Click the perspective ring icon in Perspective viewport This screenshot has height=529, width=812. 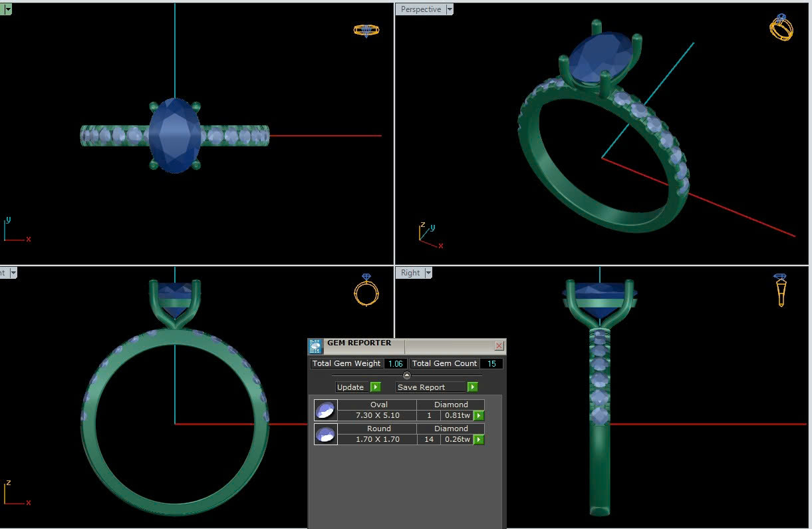point(781,27)
